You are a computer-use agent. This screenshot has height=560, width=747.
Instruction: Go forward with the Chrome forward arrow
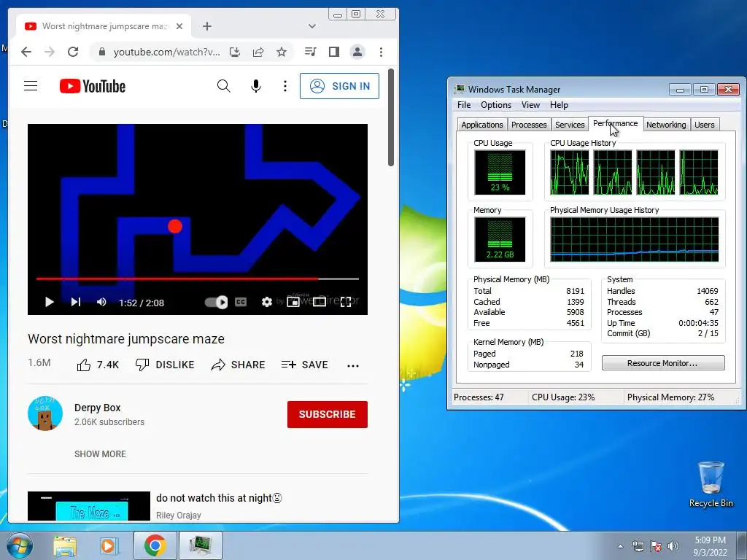(x=50, y=52)
